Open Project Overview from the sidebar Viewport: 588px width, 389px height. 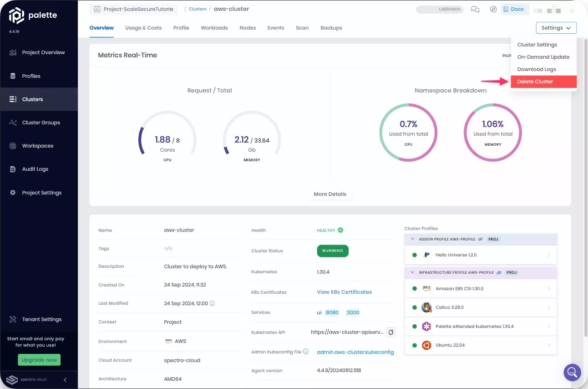[x=43, y=52]
